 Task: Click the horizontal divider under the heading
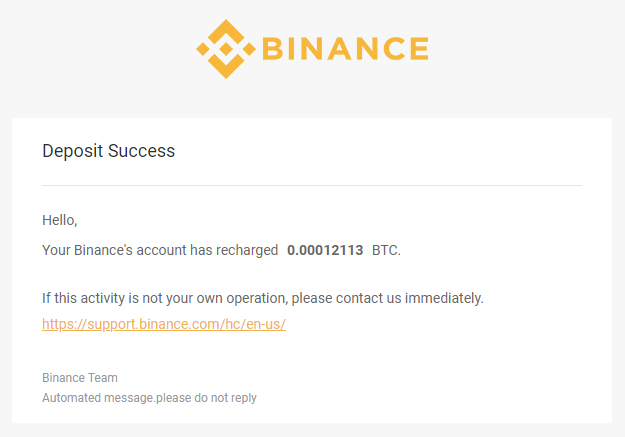[x=312, y=185]
